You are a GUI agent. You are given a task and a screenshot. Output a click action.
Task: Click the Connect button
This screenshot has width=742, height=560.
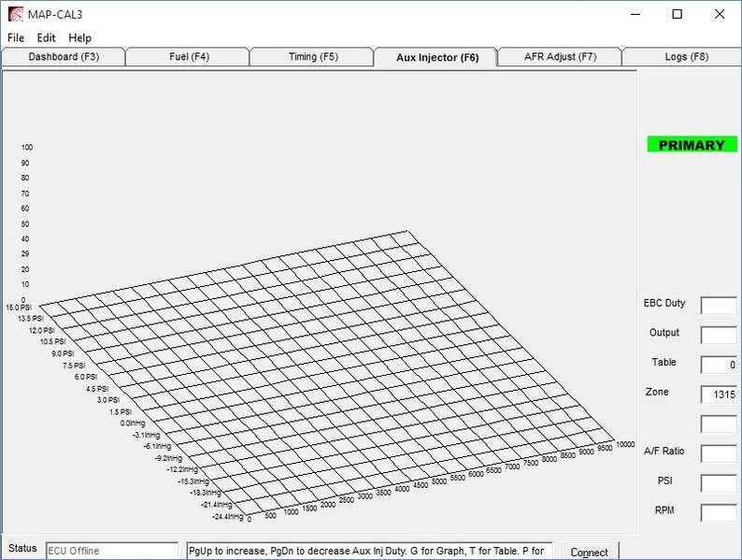pos(589,552)
